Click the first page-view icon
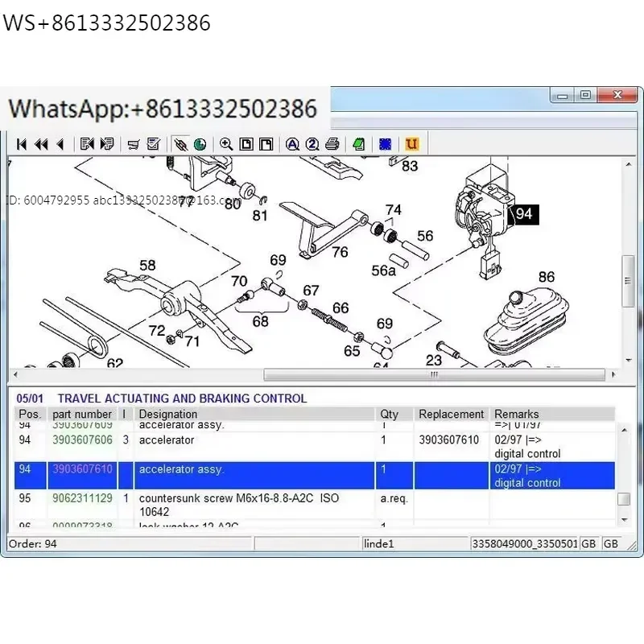Screen dimensions: 644x644 click(246, 145)
